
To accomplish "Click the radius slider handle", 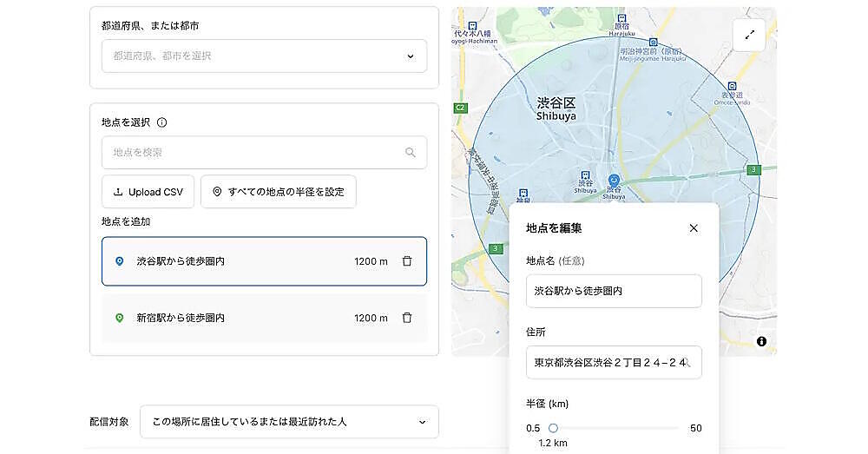I will tap(553, 428).
